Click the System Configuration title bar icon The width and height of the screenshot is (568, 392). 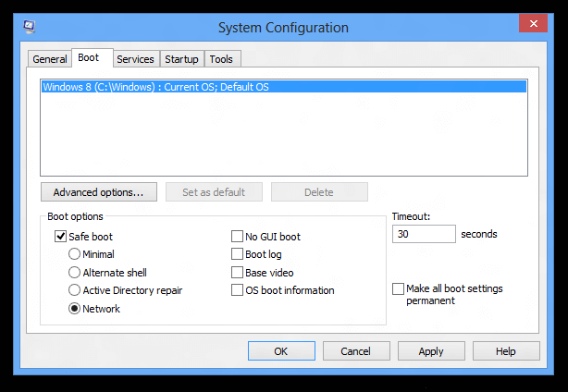(29, 27)
